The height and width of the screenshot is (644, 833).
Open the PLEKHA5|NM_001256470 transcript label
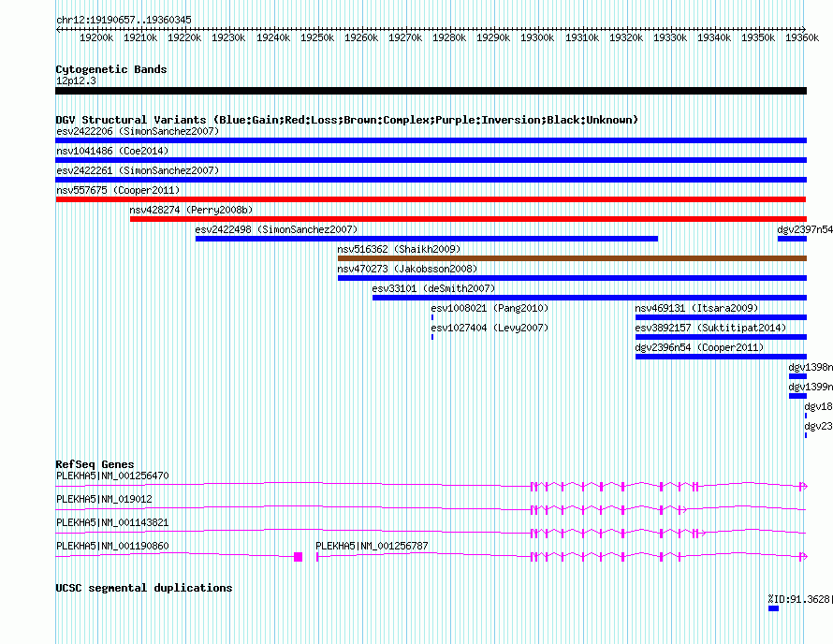point(112,476)
